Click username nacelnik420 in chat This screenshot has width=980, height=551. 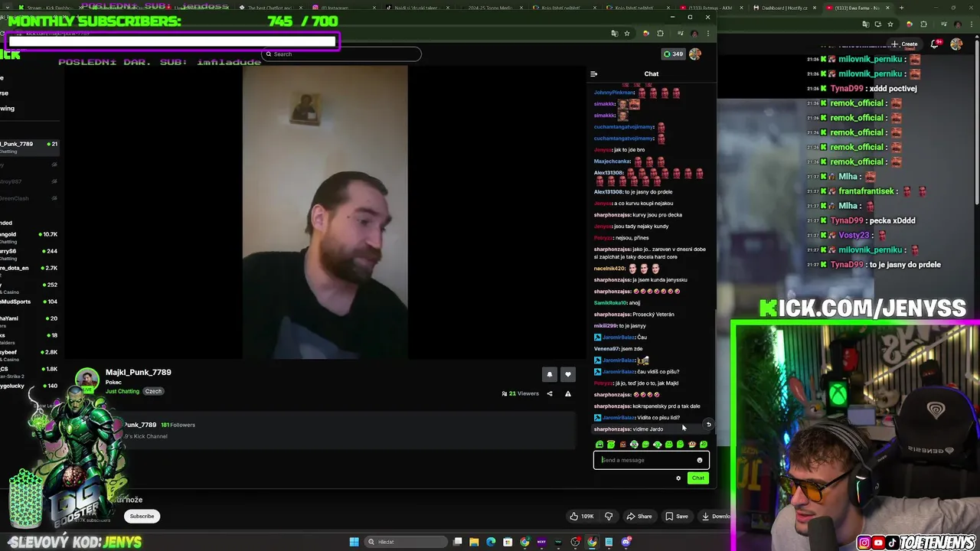pyautogui.click(x=609, y=269)
